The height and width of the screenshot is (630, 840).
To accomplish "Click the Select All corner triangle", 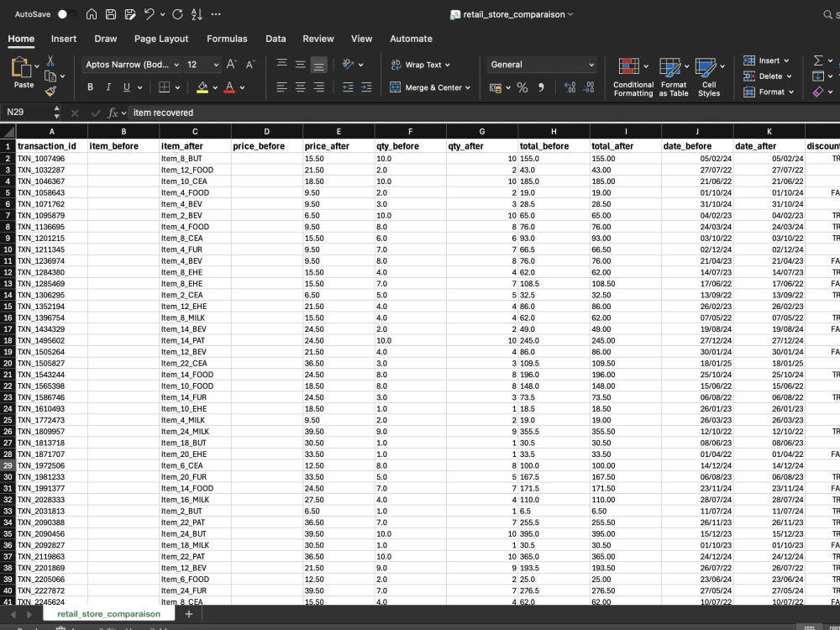I will point(8,132).
